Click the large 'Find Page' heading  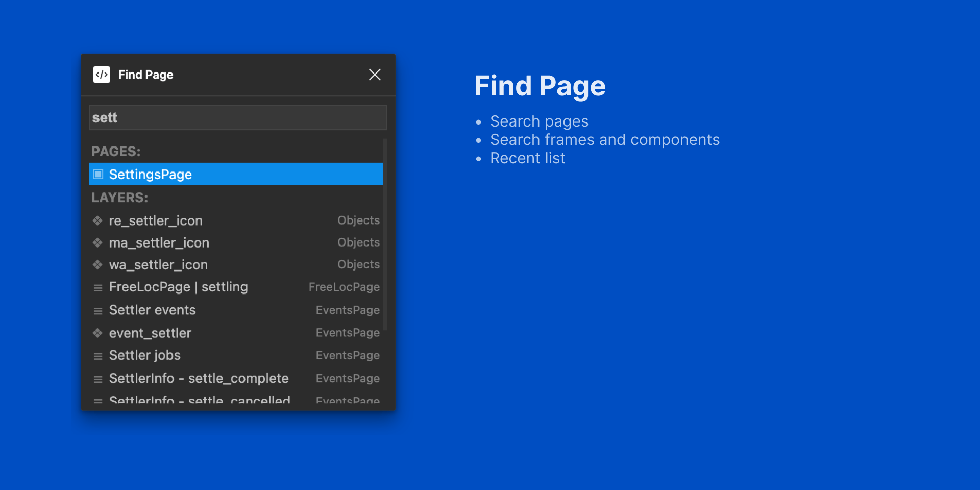pyautogui.click(x=540, y=86)
